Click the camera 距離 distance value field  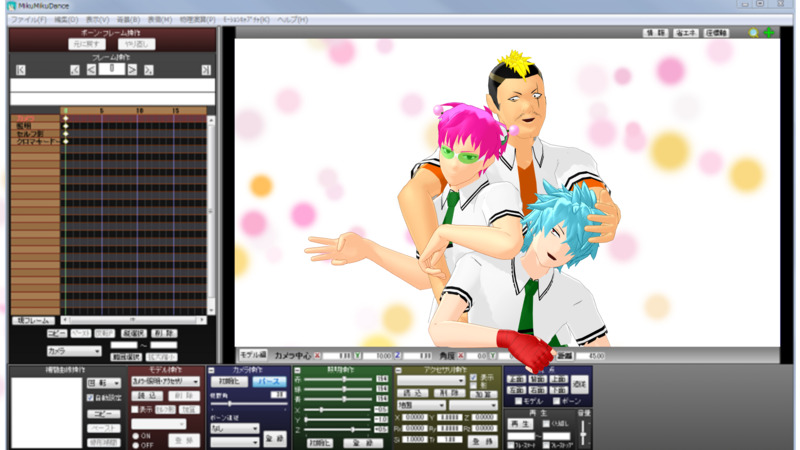590,356
